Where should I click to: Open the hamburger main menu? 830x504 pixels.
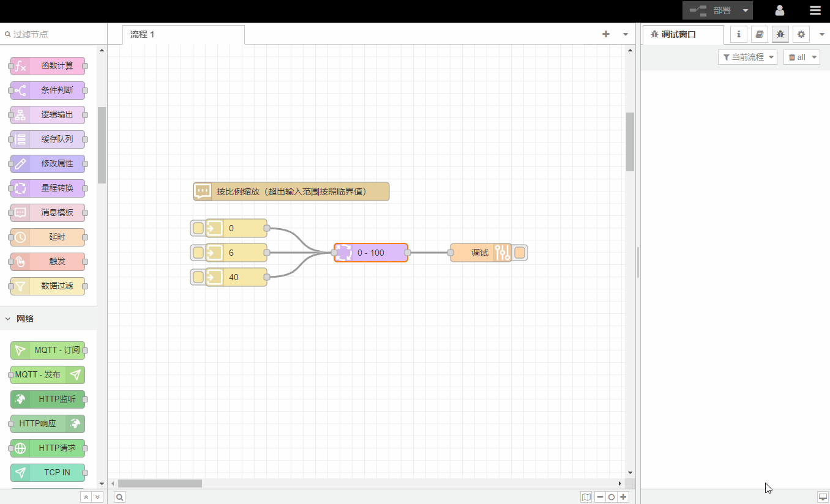click(815, 10)
